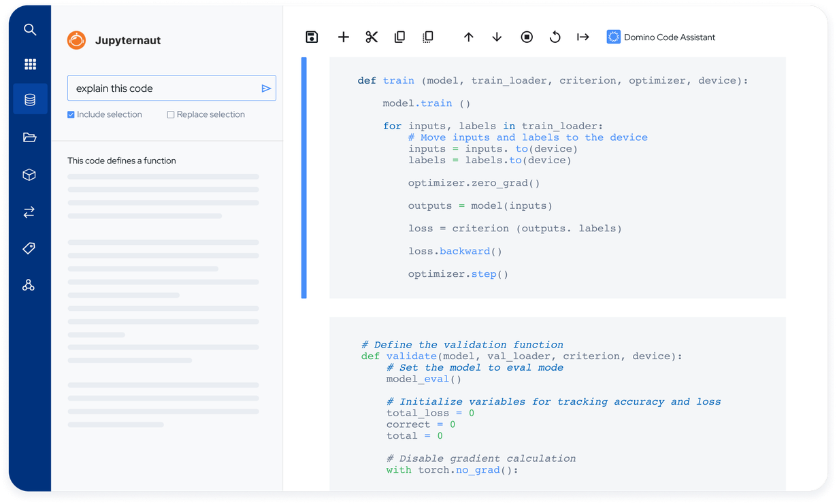Move the cell down with arrow
837x504 pixels.
(497, 37)
